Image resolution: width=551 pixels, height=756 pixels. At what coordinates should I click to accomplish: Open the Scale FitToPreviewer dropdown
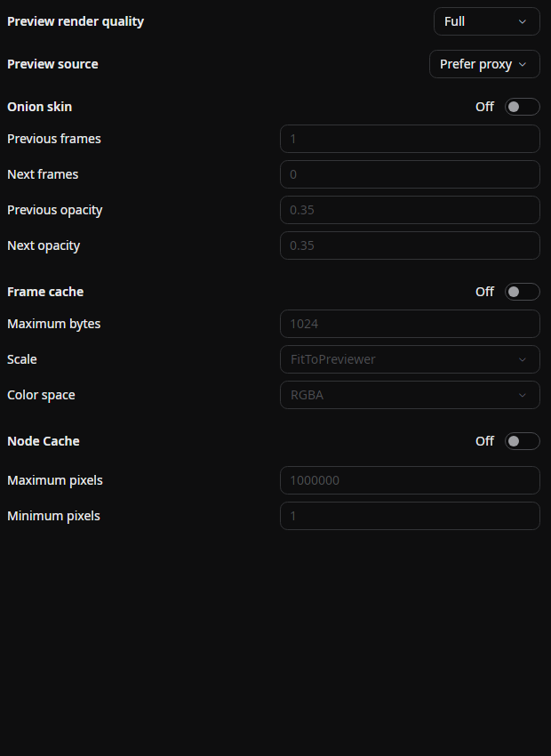tap(410, 359)
